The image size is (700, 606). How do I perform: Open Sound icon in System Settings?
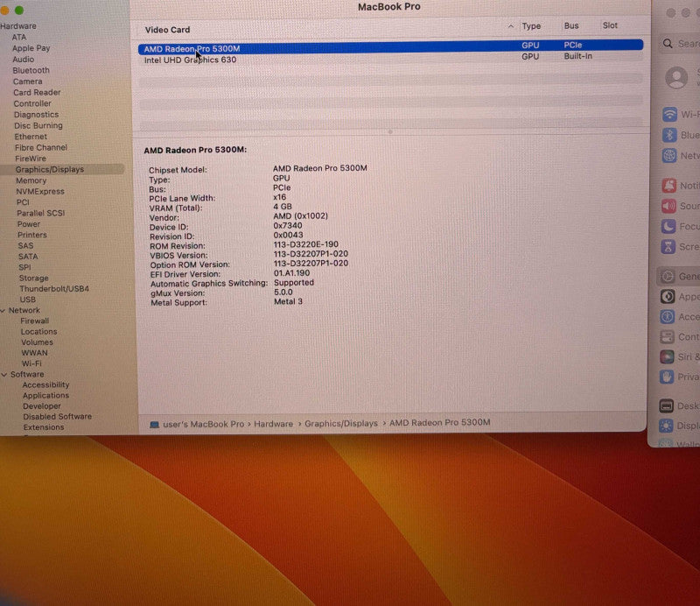(668, 206)
